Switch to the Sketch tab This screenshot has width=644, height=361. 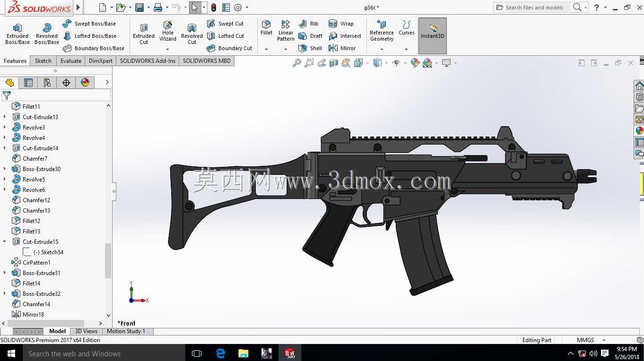point(43,61)
